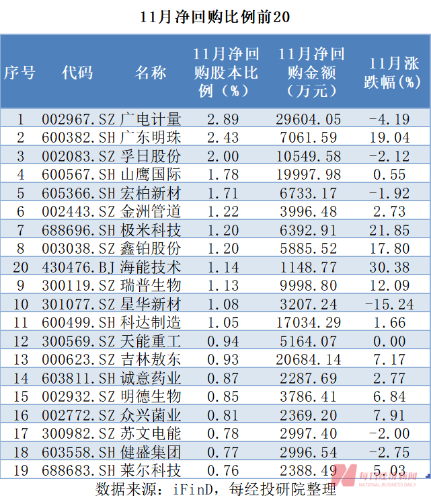The height and width of the screenshot is (504, 431).
Task: Click the name 瑞普生物
Action: pos(151,285)
